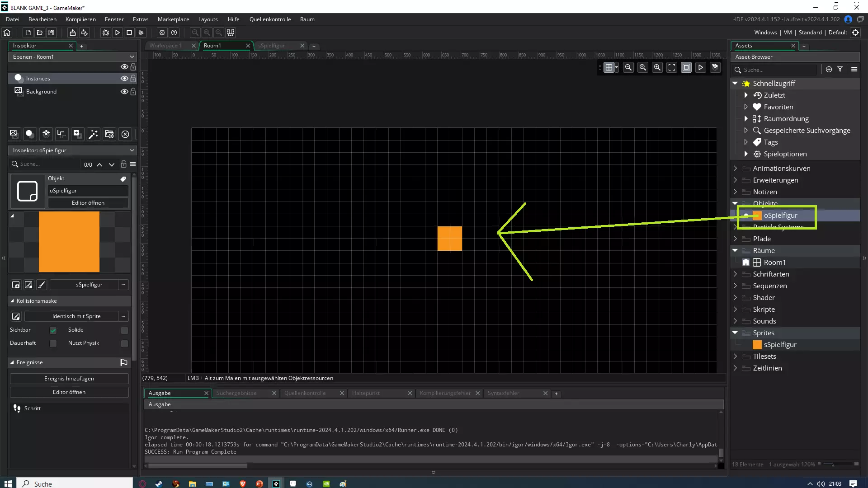Save the project with floppy icon

click(x=52, y=33)
